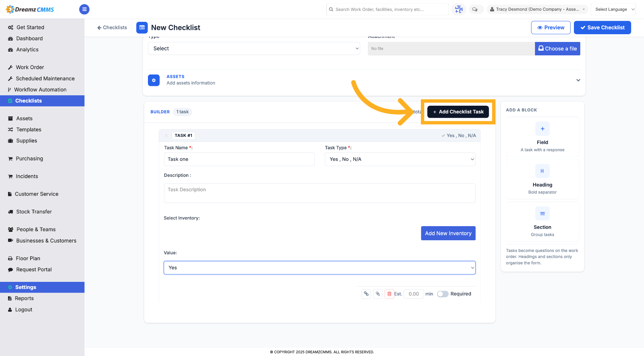Go to Get Started in sidebar
The height and width of the screenshot is (356, 644).
30,28
